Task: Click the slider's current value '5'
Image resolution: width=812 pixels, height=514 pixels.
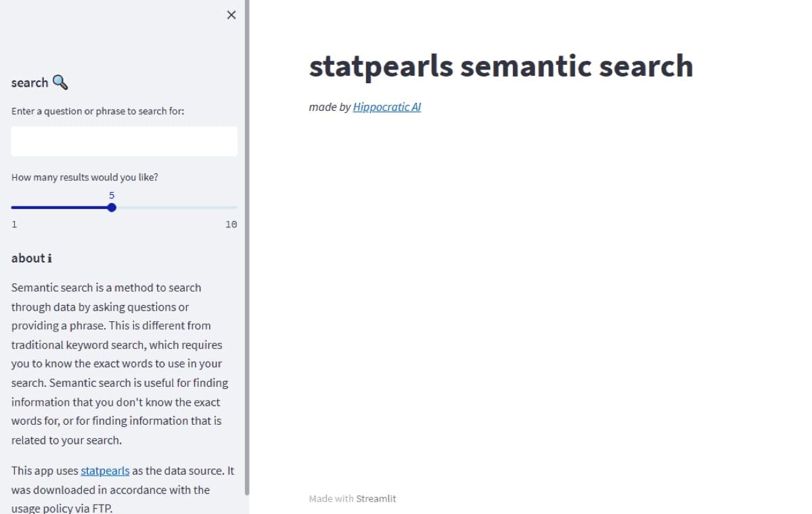Action: 112,195
